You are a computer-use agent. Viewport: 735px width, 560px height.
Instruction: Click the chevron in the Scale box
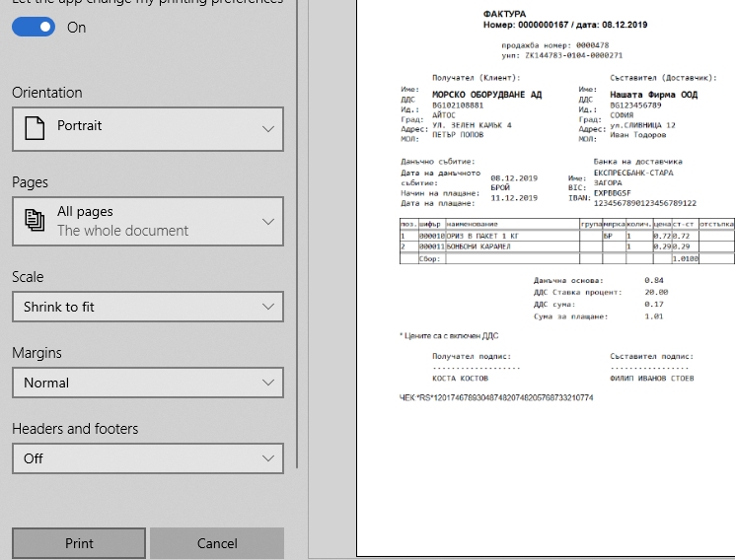[x=268, y=307]
